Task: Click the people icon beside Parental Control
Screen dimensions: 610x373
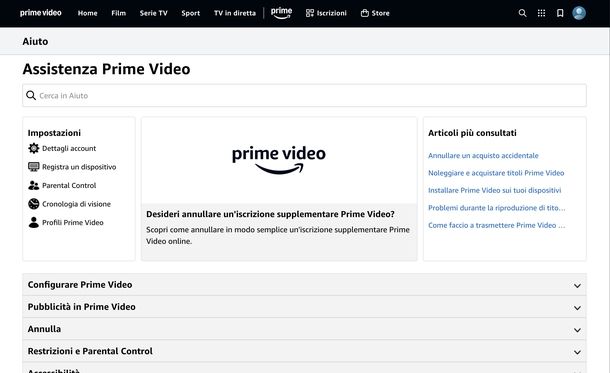Action: (34, 186)
